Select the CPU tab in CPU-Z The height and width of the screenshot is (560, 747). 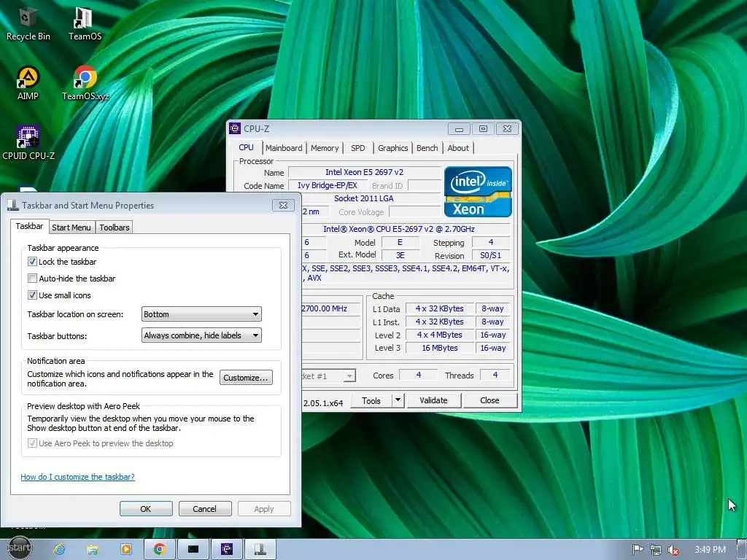pyautogui.click(x=247, y=147)
